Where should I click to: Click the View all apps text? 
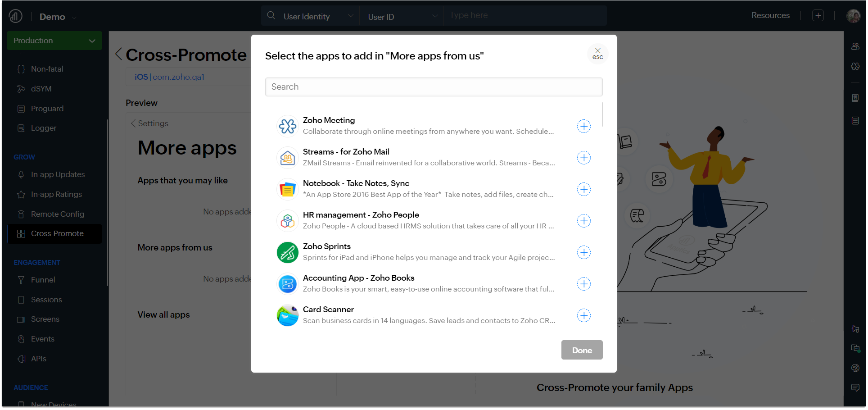(164, 314)
